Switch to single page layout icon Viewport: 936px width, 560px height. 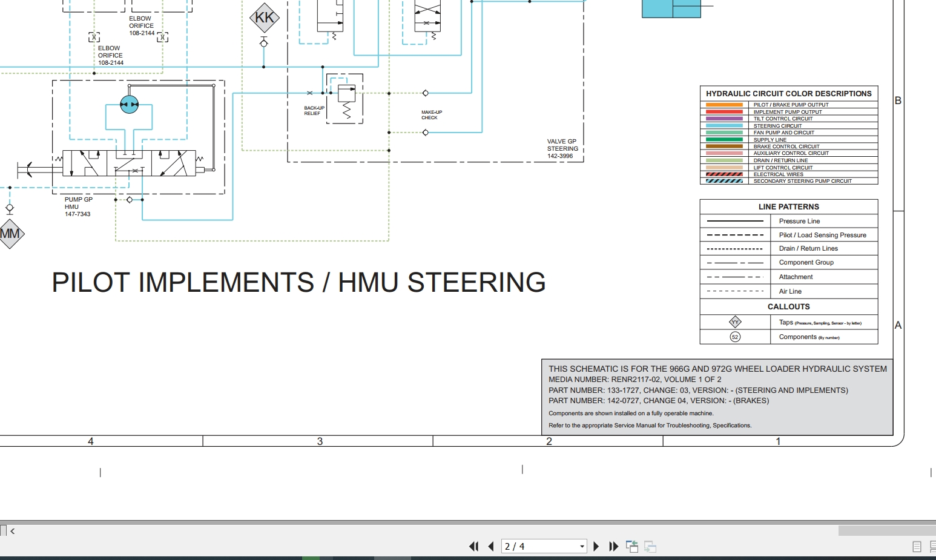pos(917,547)
